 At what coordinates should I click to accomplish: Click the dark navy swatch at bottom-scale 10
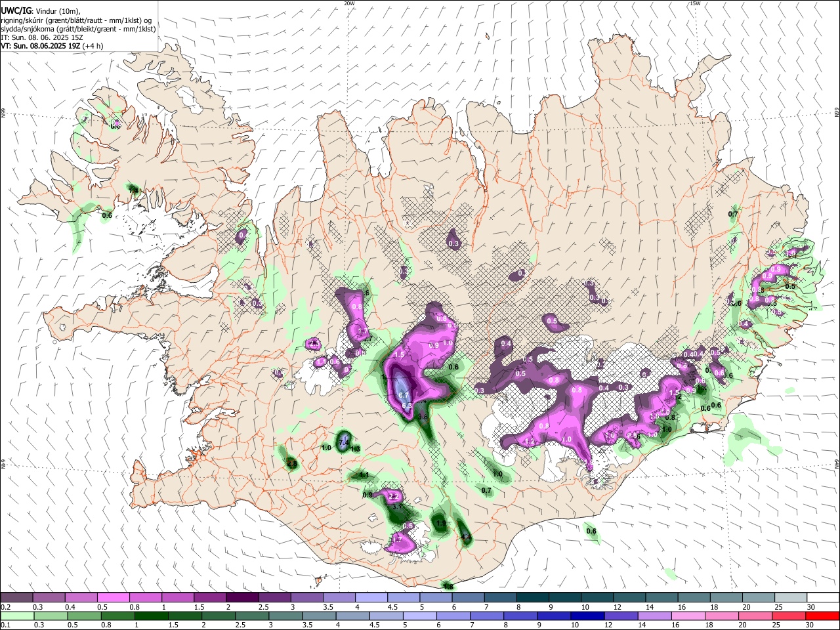(586, 616)
